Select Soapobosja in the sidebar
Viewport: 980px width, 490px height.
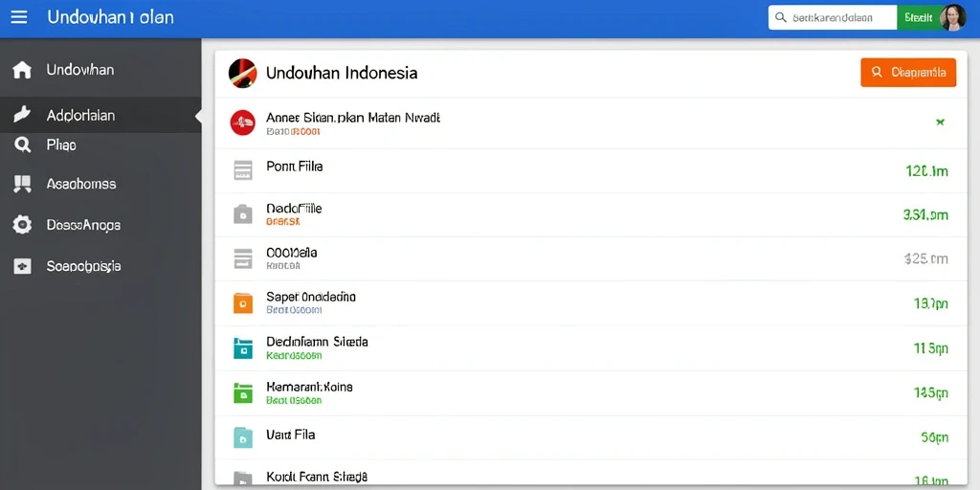100,266
